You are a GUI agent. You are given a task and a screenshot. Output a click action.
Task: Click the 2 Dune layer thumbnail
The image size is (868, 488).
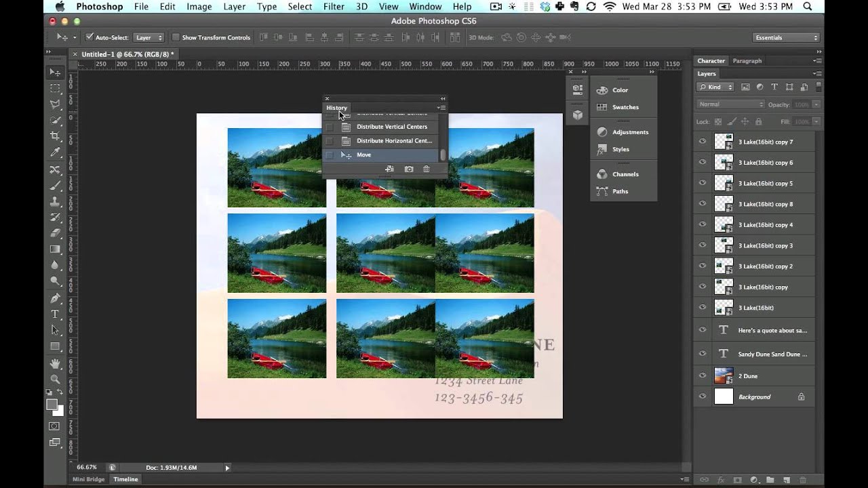(724, 375)
